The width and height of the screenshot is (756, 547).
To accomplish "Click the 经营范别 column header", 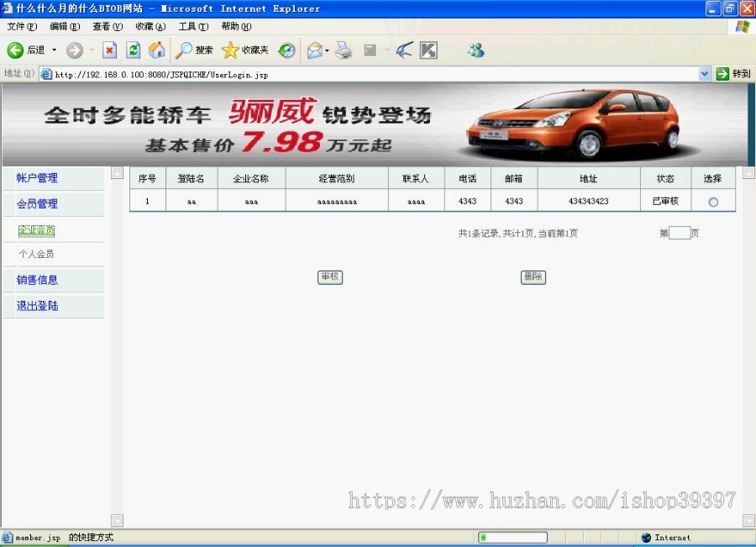I will (x=337, y=178).
